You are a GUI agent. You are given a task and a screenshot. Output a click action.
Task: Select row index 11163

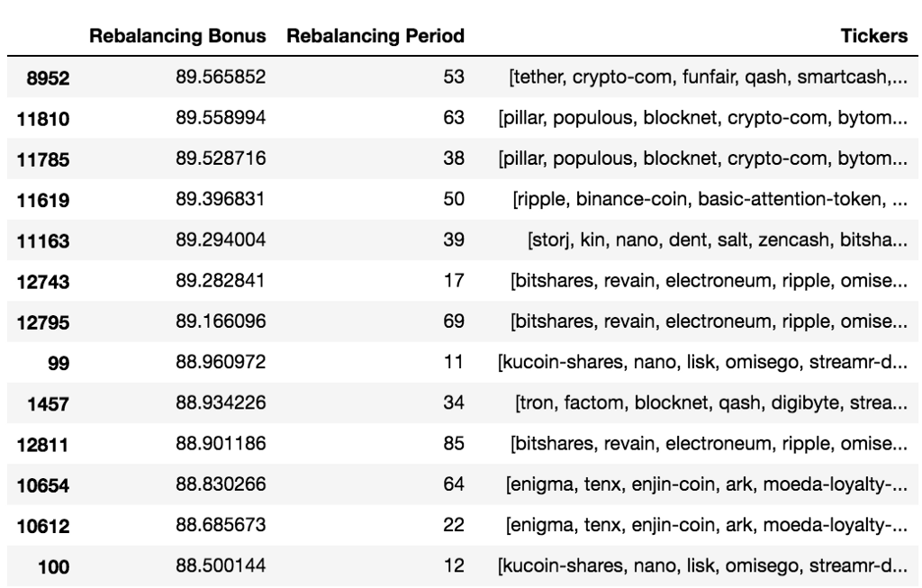44,239
